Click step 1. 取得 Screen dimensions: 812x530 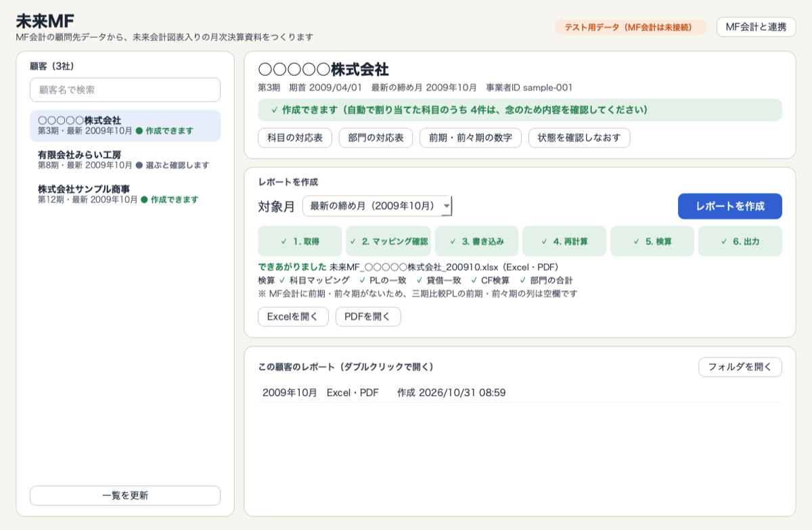(x=300, y=241)
